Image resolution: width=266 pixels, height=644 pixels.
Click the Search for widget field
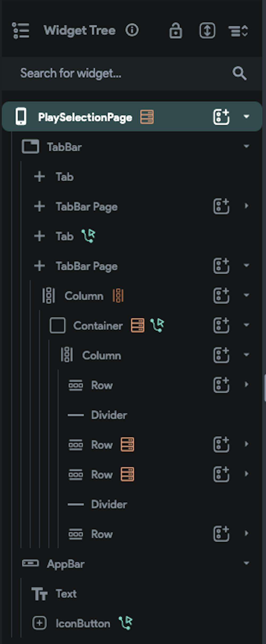click(x=120, y=73)
